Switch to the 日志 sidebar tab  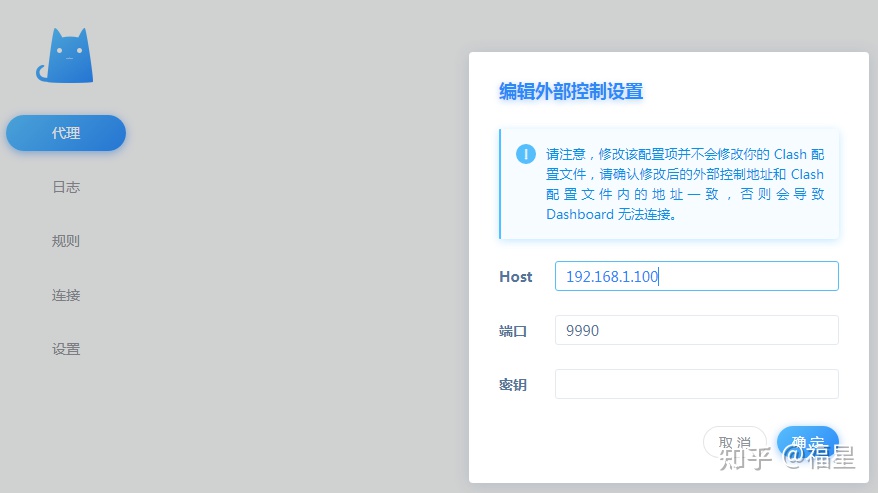pyautogui.click(x=66, y=187)
